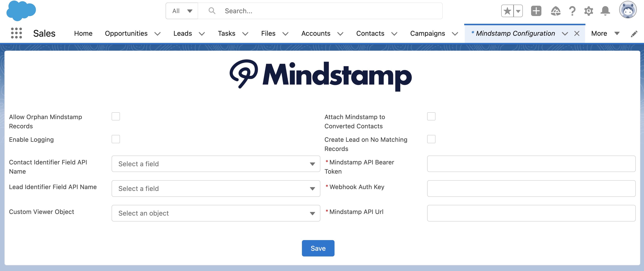Open the Notifications bell
Screen dimensions: 644x271
pos(605,11)
